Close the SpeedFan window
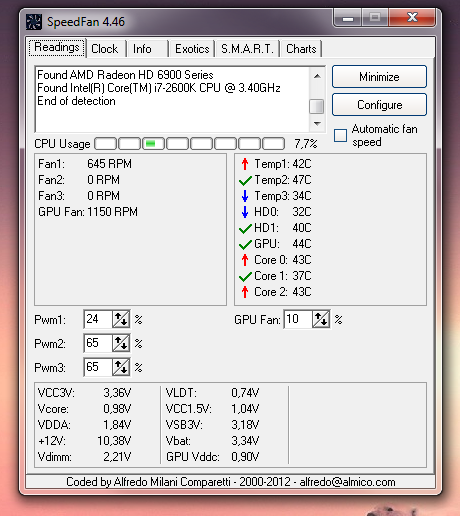This screenshot has width=460, height=516. (x=412, y=17)
